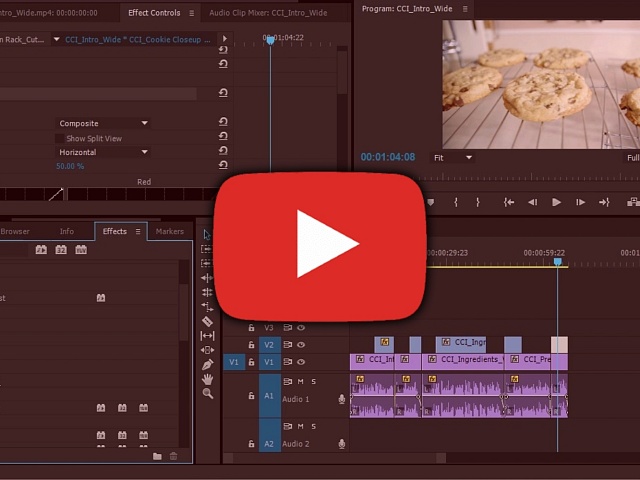Select the Hand tool
The image size is (640, 480).
point(207,379)
